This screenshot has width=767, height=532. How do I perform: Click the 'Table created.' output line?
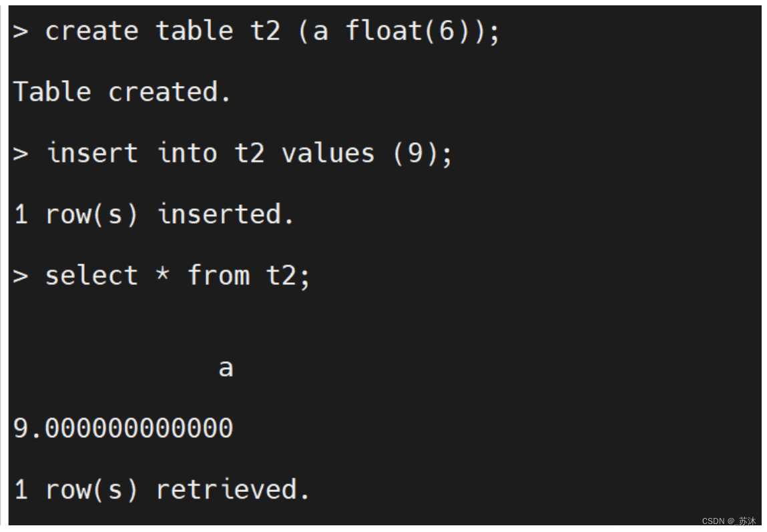[x=121, y=91]
